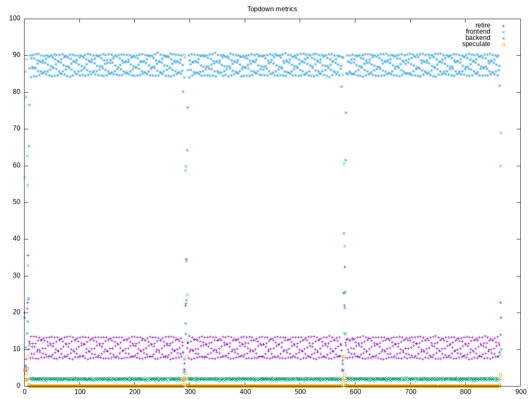Click the 70 label on the y-axis
This screenshot has width=532, height=399.
(16, 129)
